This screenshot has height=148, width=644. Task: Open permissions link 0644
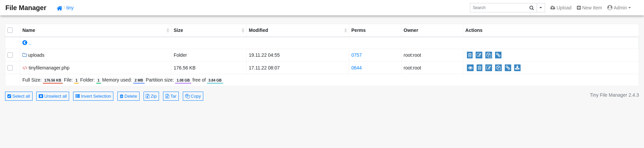click(357, 68)
